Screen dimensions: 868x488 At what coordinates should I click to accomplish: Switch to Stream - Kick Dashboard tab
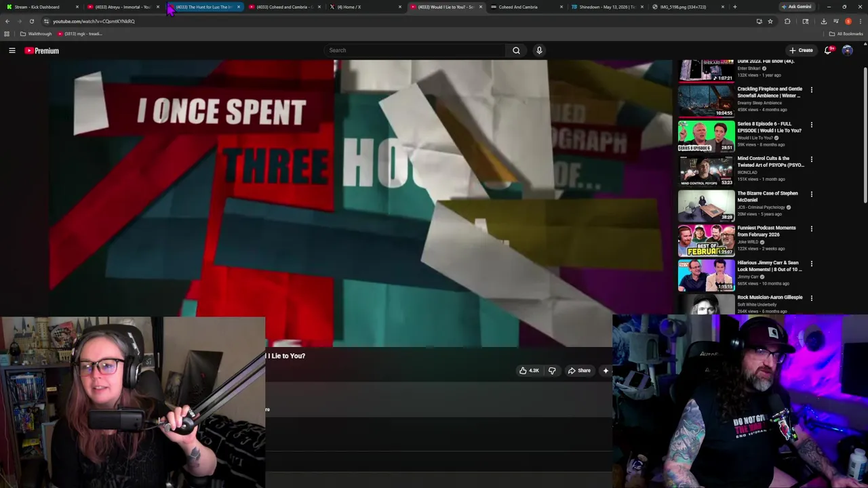pyautogui.click(x=41, y=7)
